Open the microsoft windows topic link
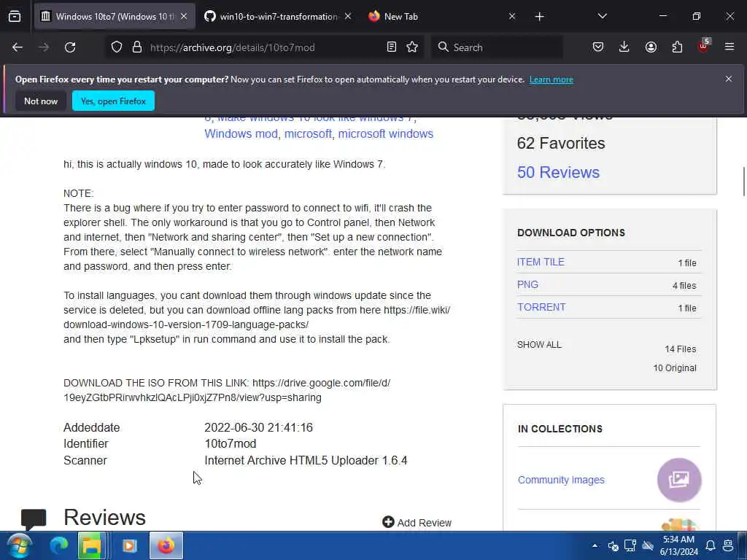 pyautogui.click(x=385, y=134)
